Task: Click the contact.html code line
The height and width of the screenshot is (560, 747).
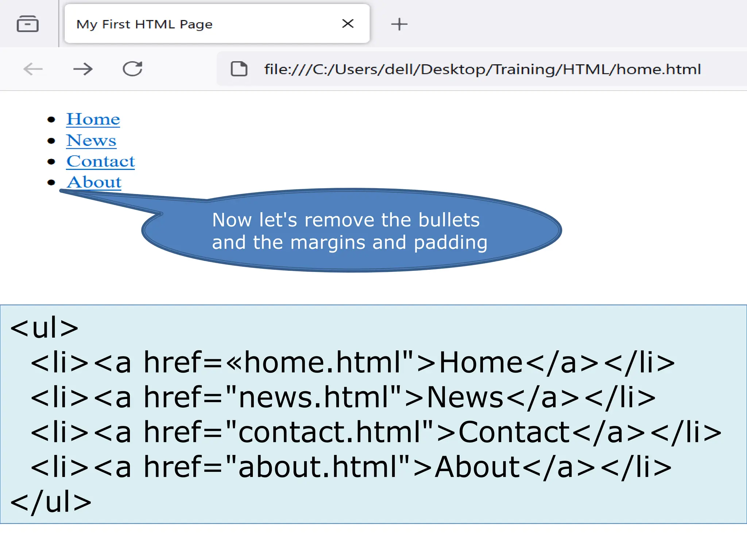Action: tap(376, 432)
